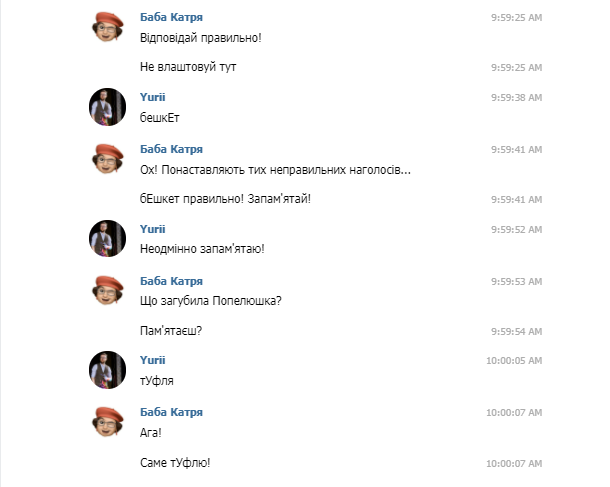Click the Баба Катря name above "Ага!"
Viewport: 610px width, 487px height.
coord(171,412)
